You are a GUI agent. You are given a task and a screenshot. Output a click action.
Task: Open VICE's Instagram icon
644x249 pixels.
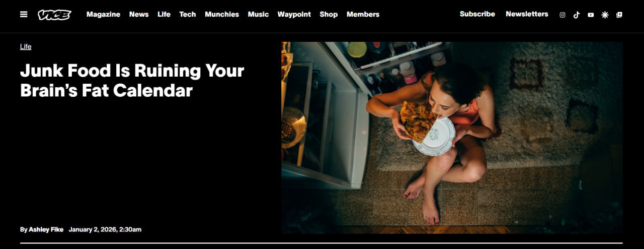(562, 15)
